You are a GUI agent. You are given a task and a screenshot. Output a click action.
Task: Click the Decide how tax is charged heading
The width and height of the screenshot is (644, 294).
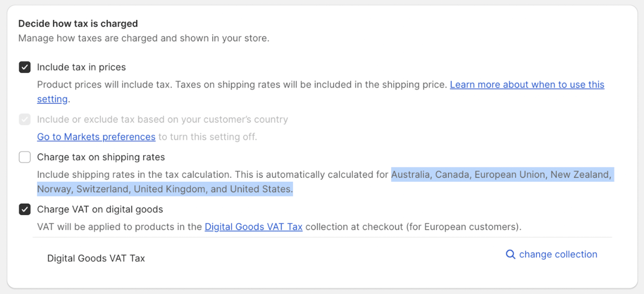78,23
